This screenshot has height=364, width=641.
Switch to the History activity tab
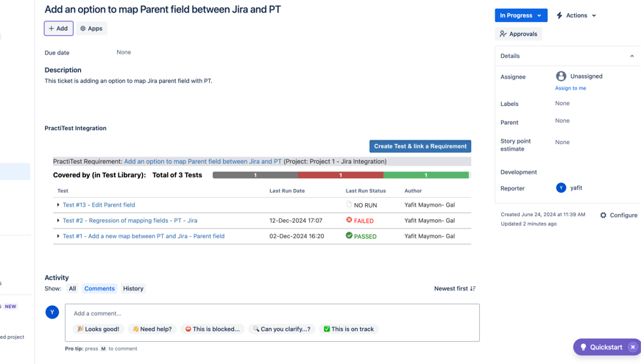pyautogui.click(x=133, y=288)
